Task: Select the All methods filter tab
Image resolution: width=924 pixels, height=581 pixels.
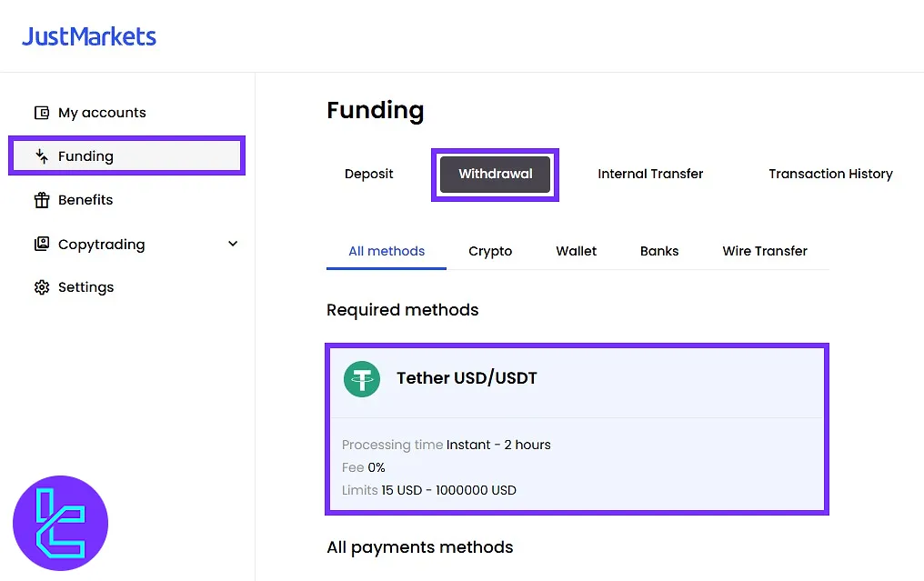Action: [x=387, y=252]
